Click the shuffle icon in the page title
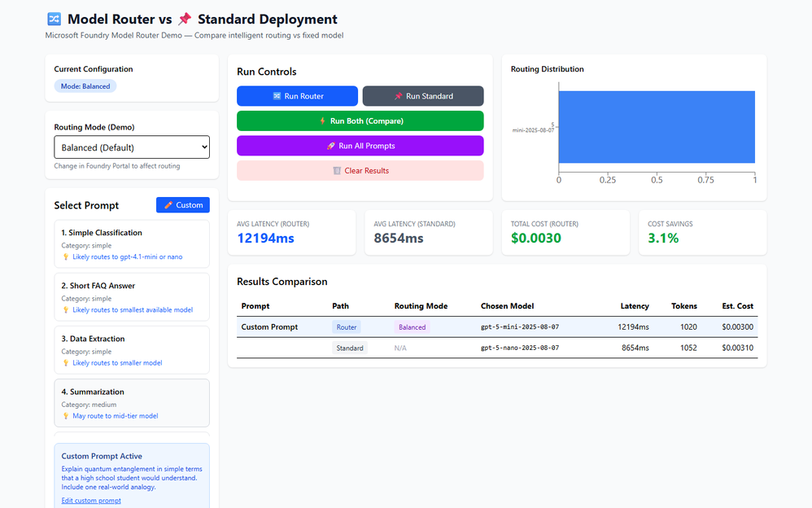 pyautogui.click(x=54, y=19)
